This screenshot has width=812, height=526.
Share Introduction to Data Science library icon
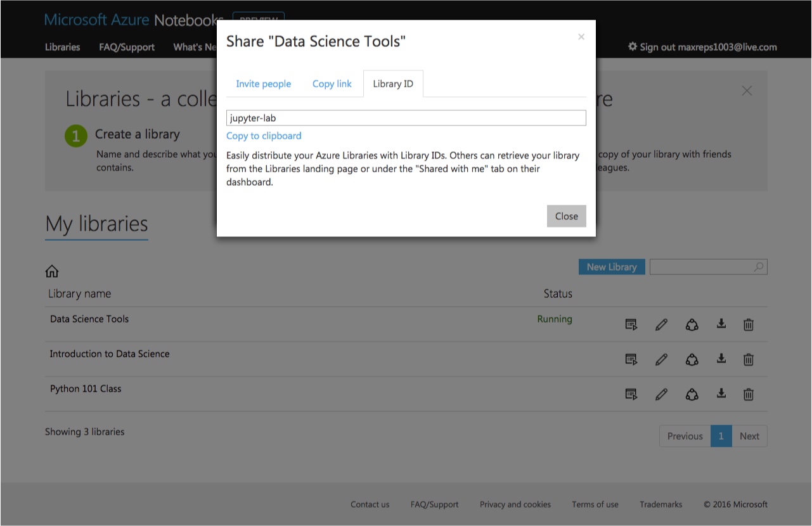(x=692, y=359)
